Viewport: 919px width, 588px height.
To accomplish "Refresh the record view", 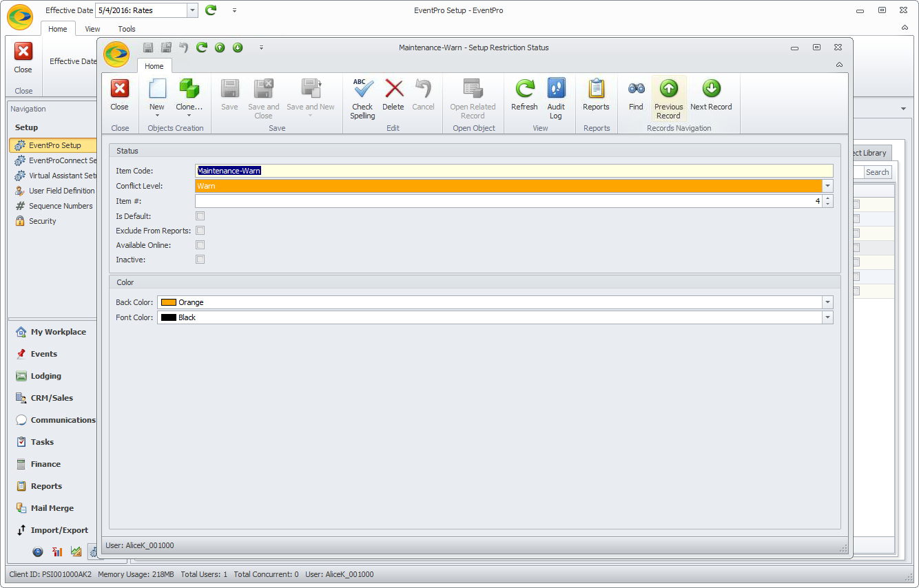I will click(524, 95).
